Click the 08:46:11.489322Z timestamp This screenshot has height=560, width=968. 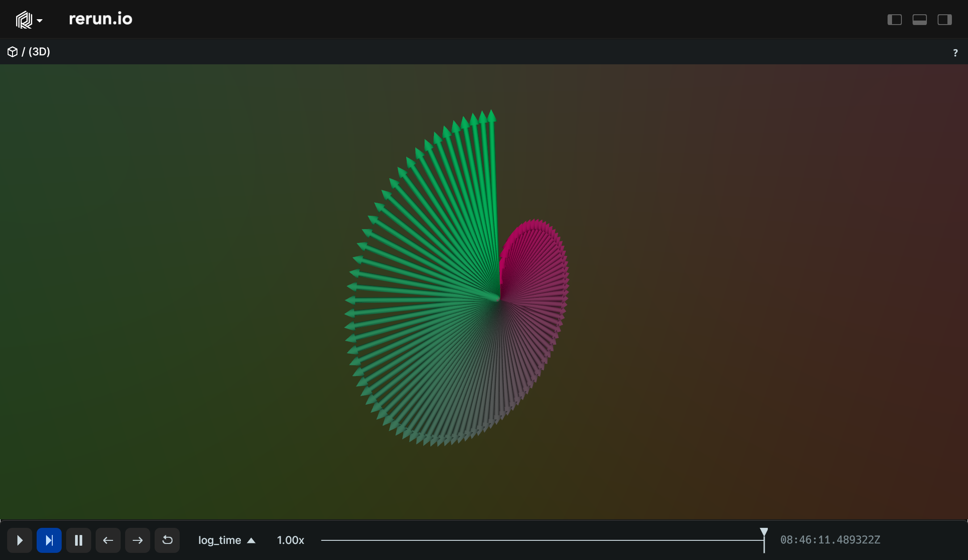830,540
